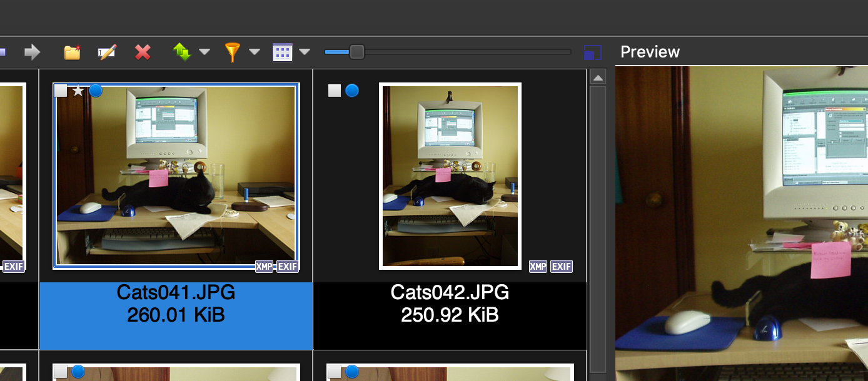Click the EXIF badge on the cut-off thumbnail before Cats041.JPG
Viewport: 868px width, 381px height.
(x=13, y=267)
